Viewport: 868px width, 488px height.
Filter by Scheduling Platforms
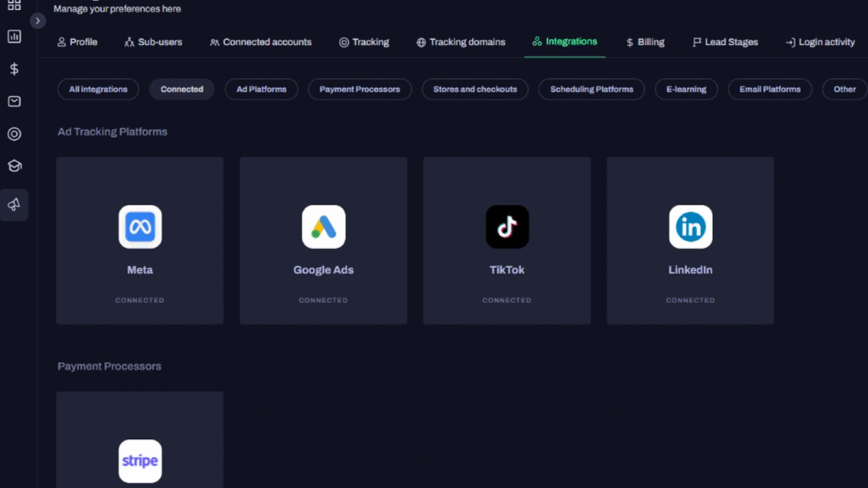[592, 90]
